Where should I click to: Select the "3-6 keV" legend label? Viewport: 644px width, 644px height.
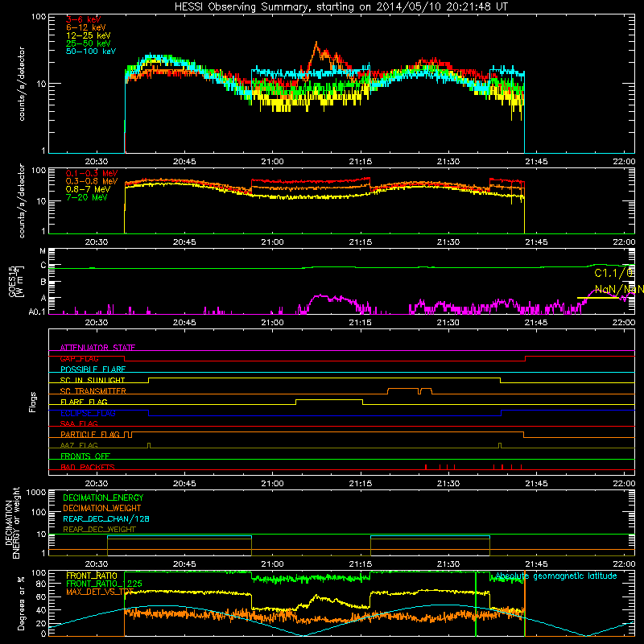(x=83, y=19)
